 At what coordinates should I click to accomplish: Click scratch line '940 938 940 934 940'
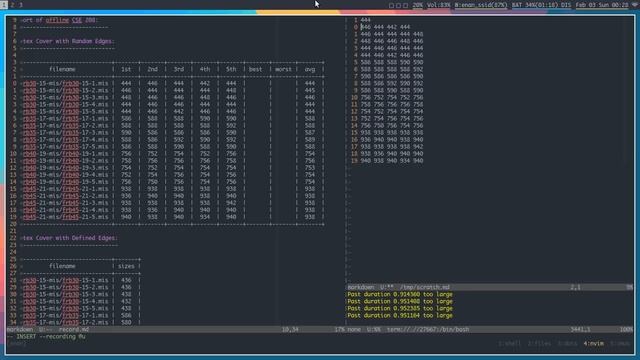click(x=391, y=161)
